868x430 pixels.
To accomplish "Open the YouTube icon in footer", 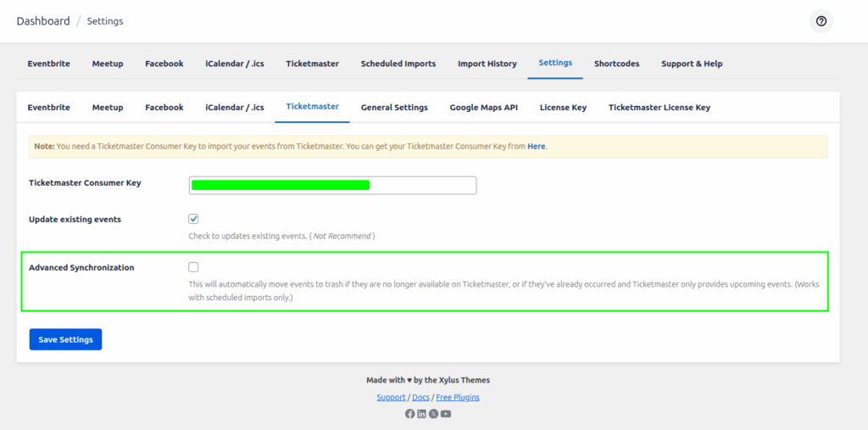I will point(446,414).
